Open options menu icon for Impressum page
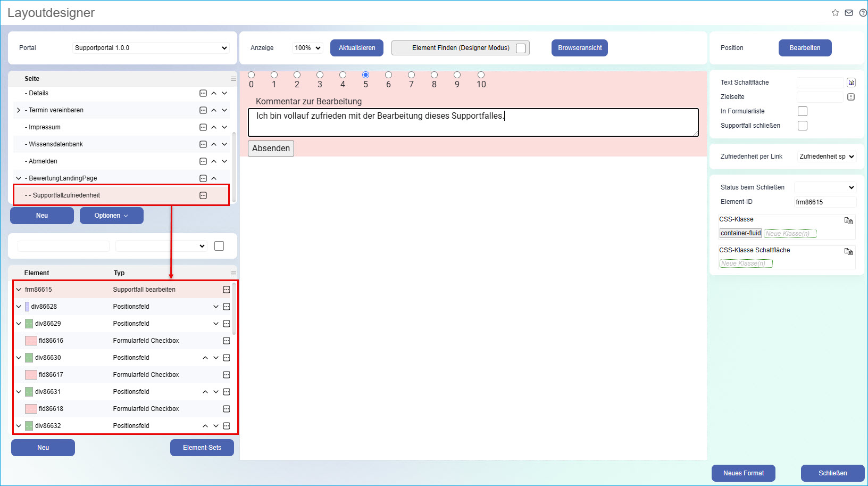The height and width of the screenshot is (486, 868). point(203,127)
